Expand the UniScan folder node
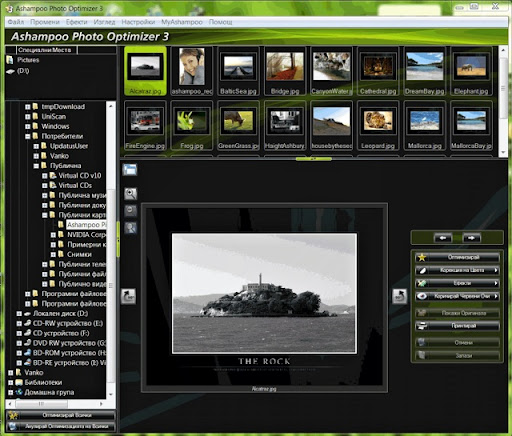 [x=28, y=117]
